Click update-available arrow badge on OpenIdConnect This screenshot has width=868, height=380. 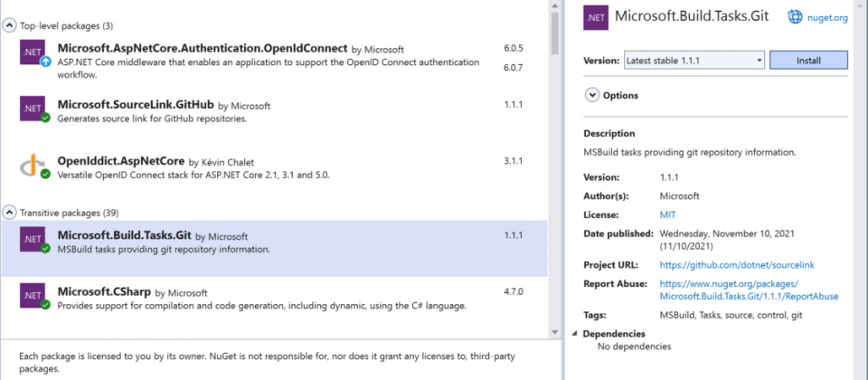pyautogui.click(x=46, y=61)
